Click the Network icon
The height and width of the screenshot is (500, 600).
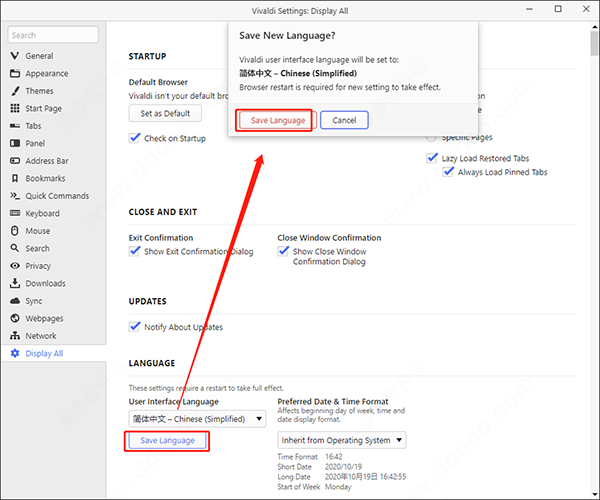[15, 336]
